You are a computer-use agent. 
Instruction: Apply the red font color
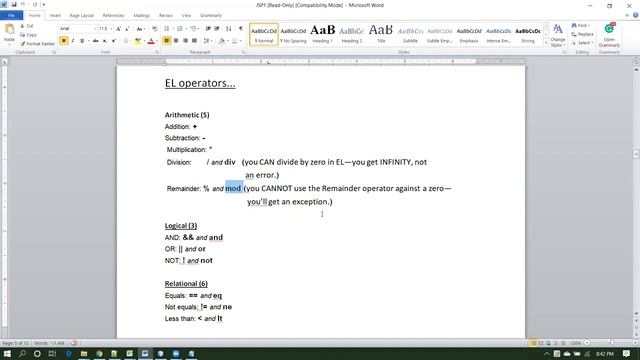pyautogui.click(x=151, y=41)
